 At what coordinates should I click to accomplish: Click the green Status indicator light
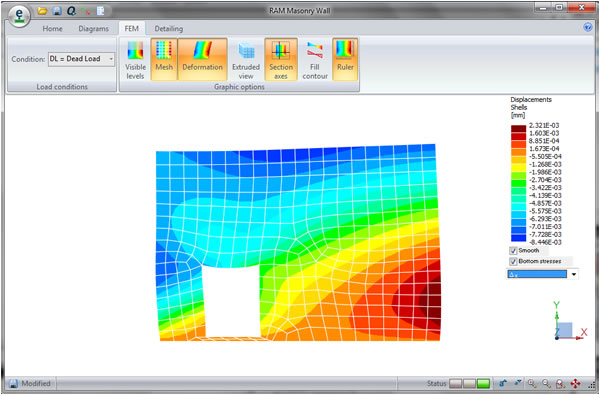(484, 383)
